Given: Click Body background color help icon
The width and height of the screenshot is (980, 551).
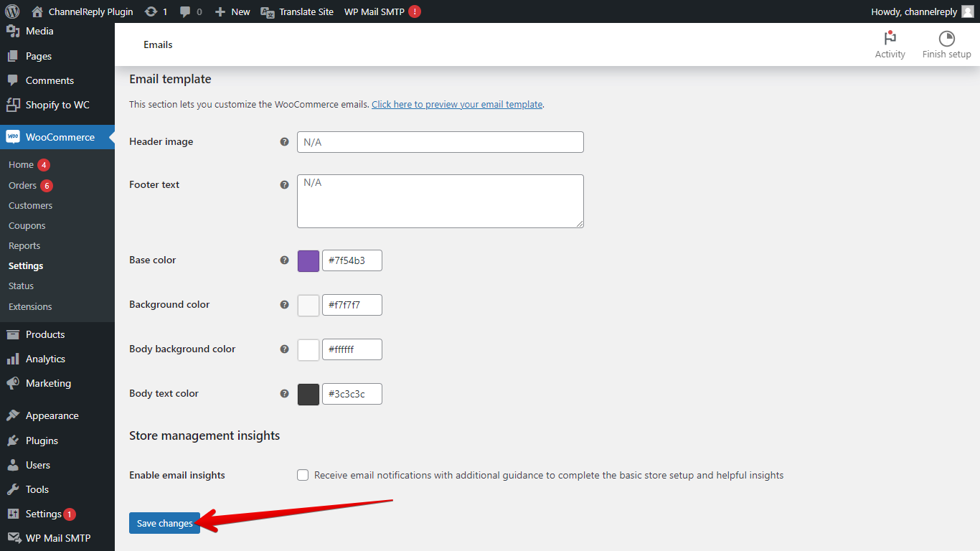Looking at the screenshot, I should [284, 349].
